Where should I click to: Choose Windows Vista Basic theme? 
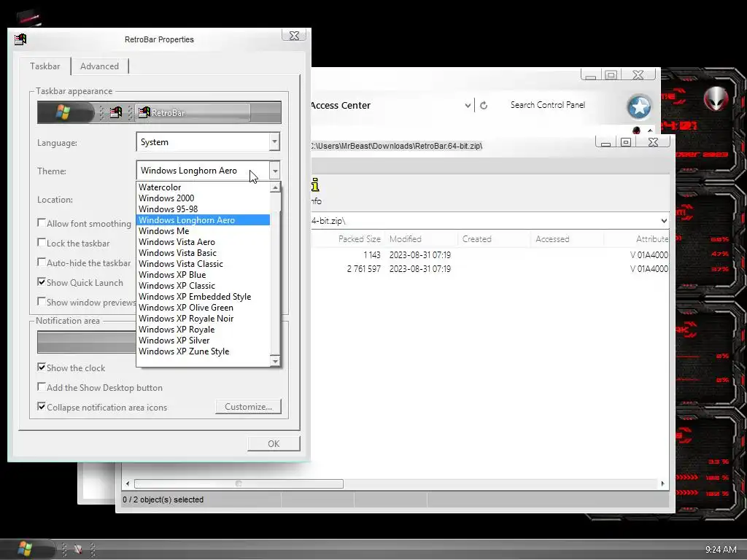[204, 253]
